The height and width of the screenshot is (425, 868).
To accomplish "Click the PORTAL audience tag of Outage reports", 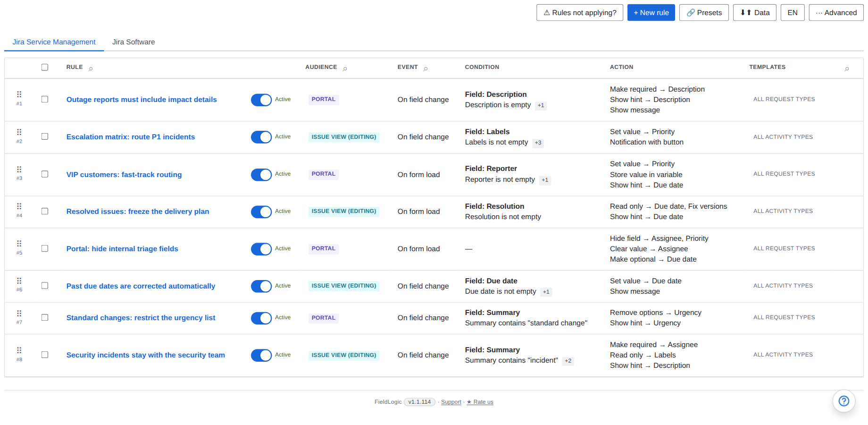I will click(x=324, y=99).
